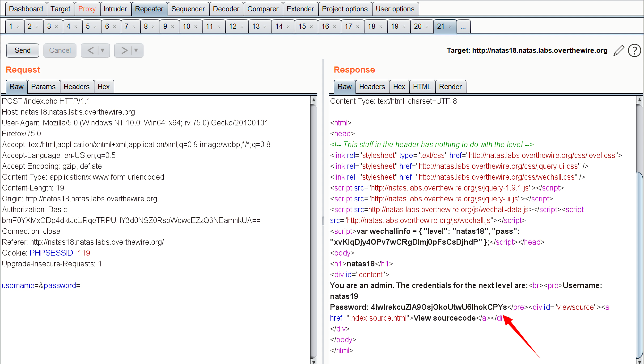Click the index-source.html href text
Screen dimensions: 644x364
(x=378, y=318)
